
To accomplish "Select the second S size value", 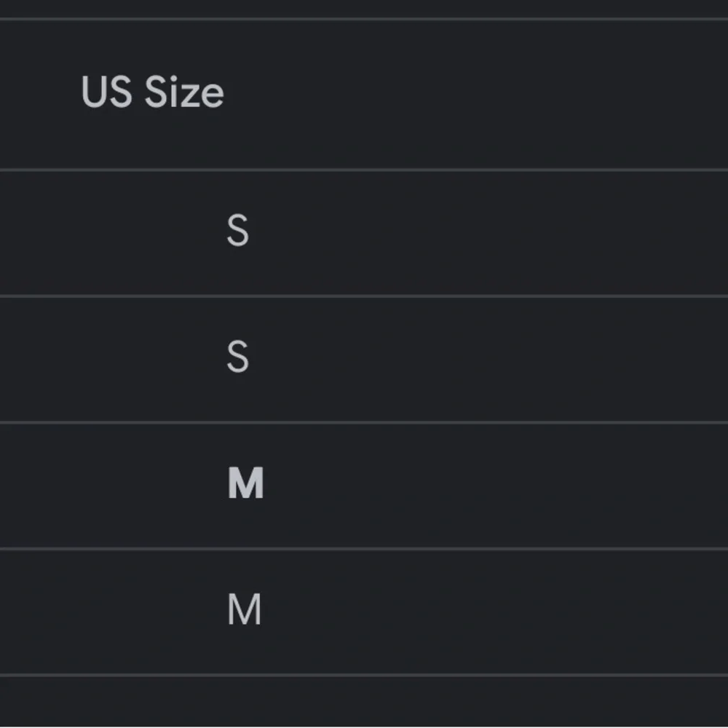I will (238, 358).
